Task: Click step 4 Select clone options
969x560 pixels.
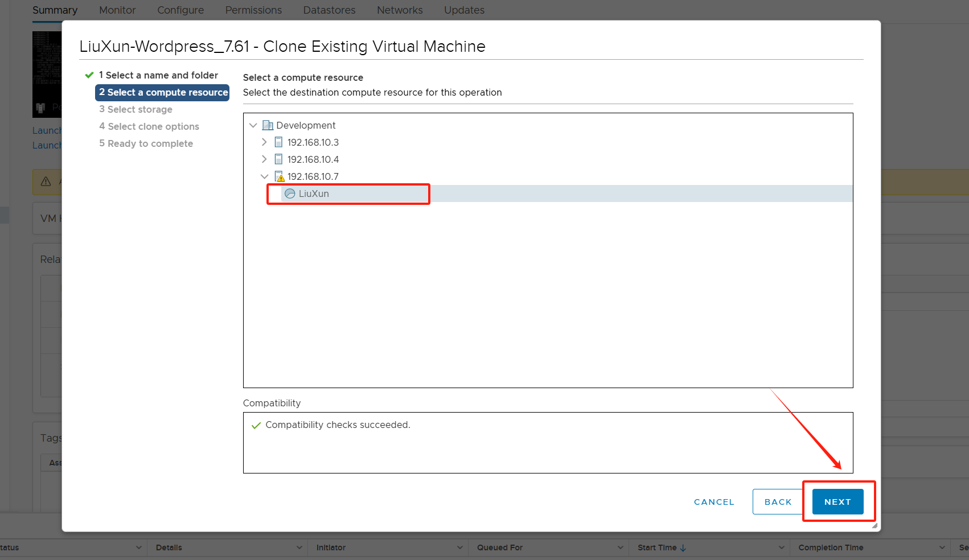Action: click(x=149, y=126)
